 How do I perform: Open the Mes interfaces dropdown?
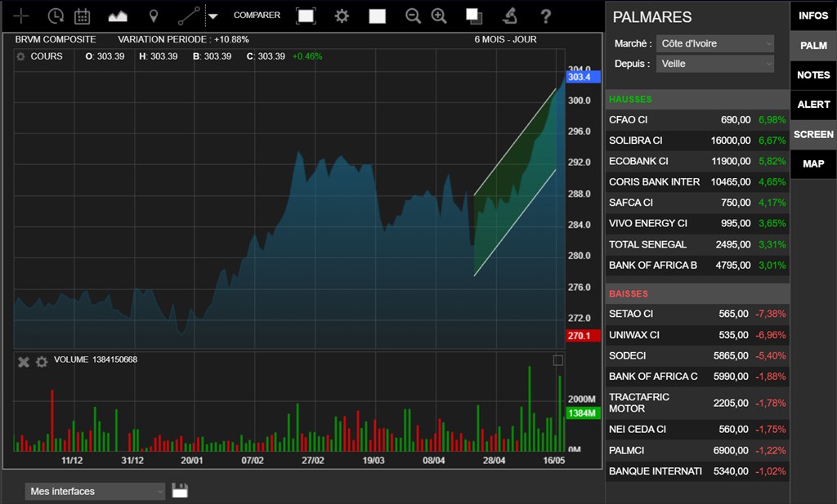point(95,491)
